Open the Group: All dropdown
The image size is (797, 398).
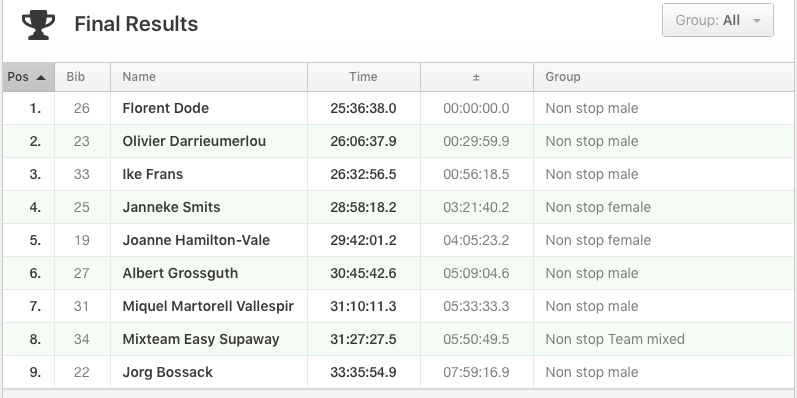718,20
